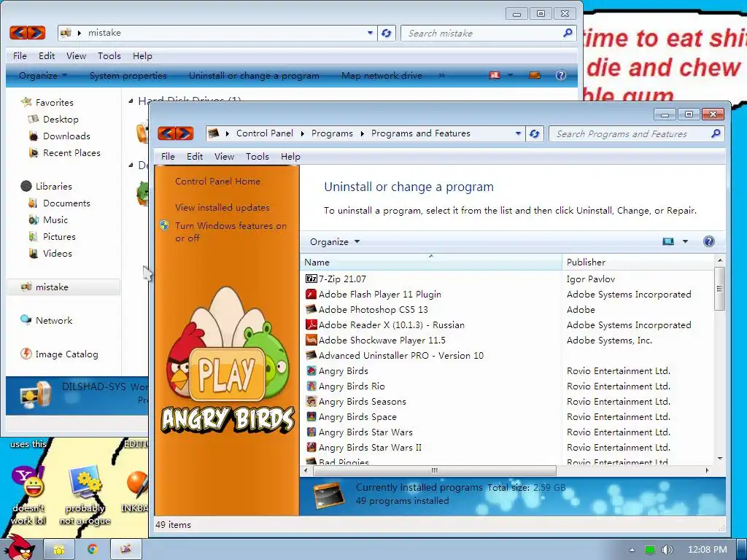The height and width of the screenshot is (560, 747).
Task: Select the Adobe Photoshop CS5 13 icon
Action: coord(311,309)
